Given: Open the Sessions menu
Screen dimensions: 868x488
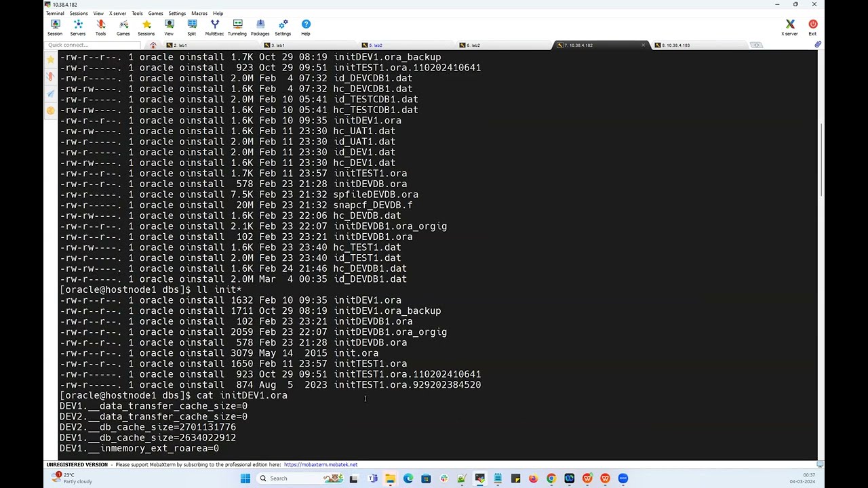Looking at the screenshot, I should 79,13.
